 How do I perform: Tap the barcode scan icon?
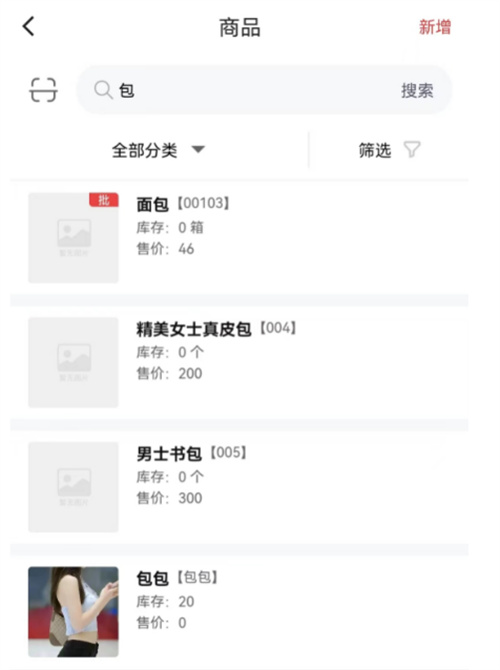click(x=43, y=90)
